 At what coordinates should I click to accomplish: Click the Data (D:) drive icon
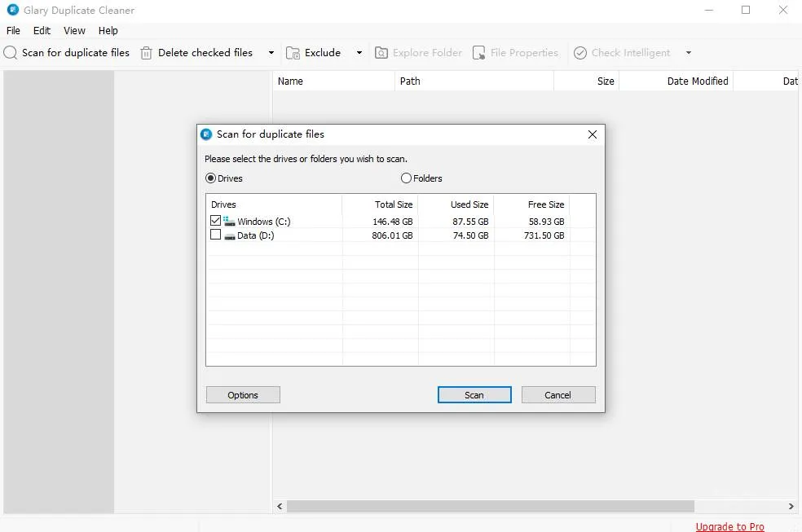click(230, 236)
